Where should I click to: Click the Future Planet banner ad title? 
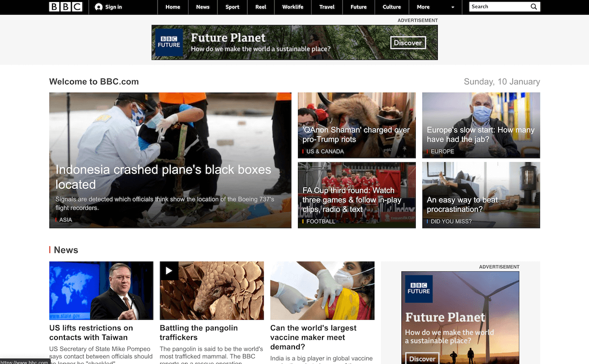[228, 38]
